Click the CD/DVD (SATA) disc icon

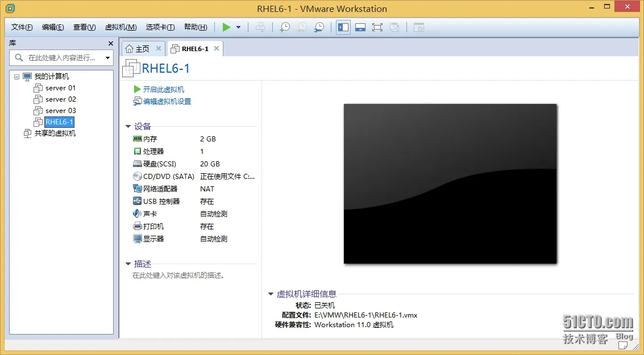point(137,177)
